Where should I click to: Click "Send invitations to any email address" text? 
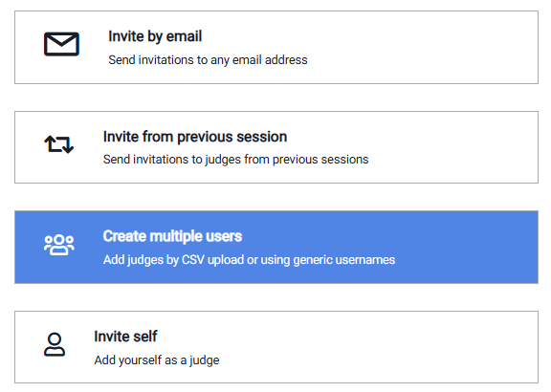point(208,60)
